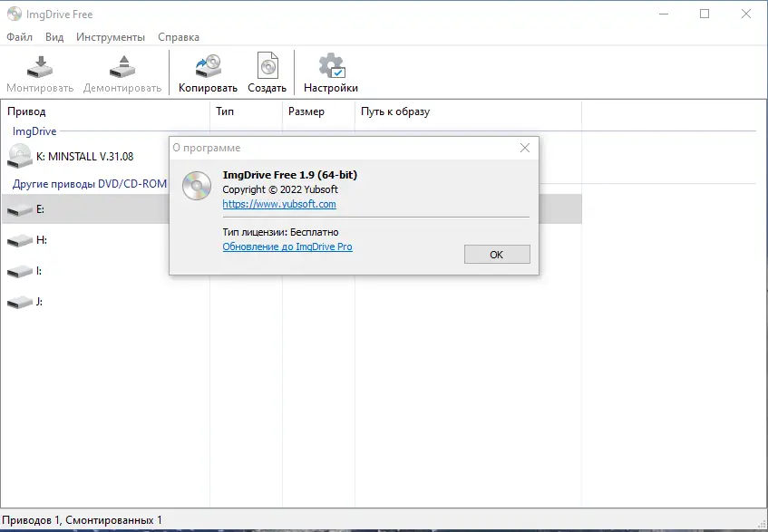Image resolution: width=768 pixels, height=532 pixels.
Task: Click Тип лицензии: Бесплатно text
Action: coord(281,232)
